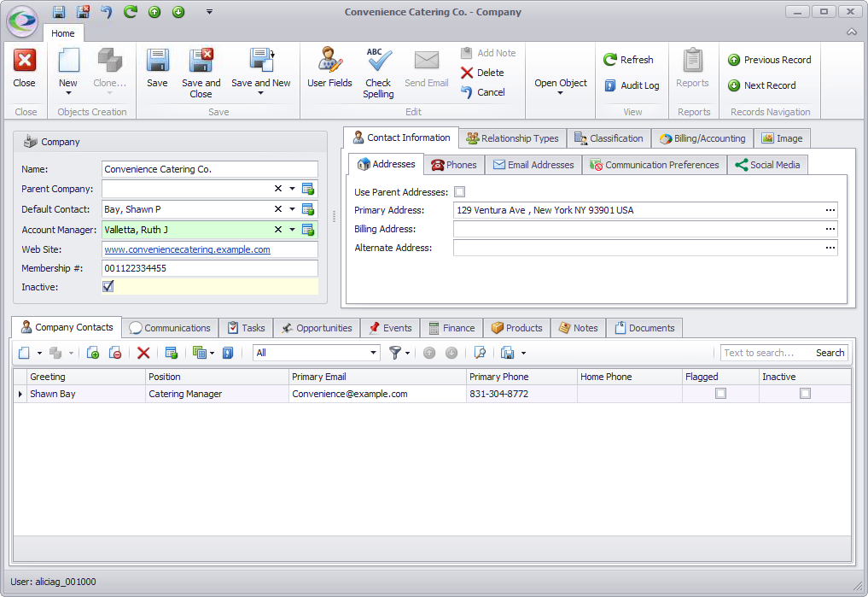Open the round application menu button

(x=22, y=20)
